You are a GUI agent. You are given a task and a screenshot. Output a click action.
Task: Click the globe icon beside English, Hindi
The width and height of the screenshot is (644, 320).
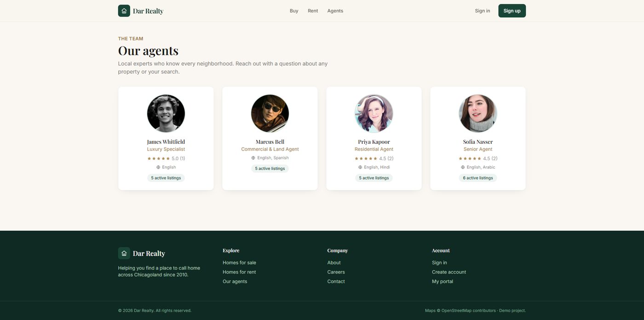coord(360,167)
